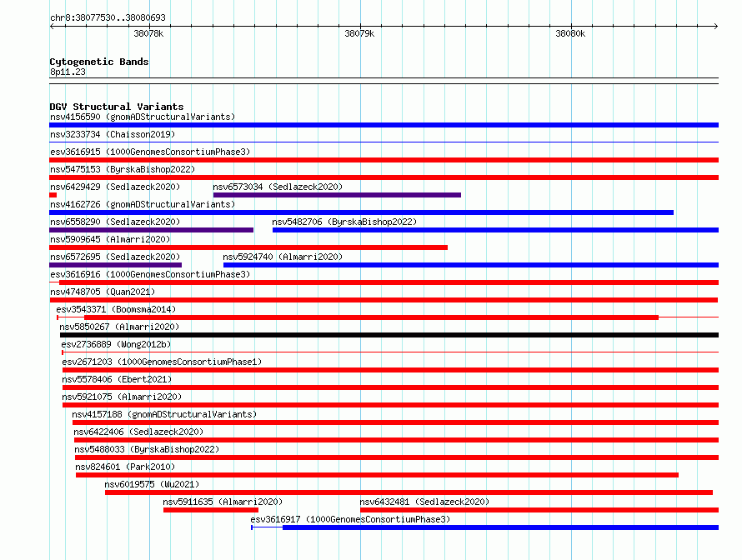Open variant nsv4156590 (gnomADStructuralVariants)
This screenshot has height=560, width=742.
pyautogui.click(x=143, y=117)
